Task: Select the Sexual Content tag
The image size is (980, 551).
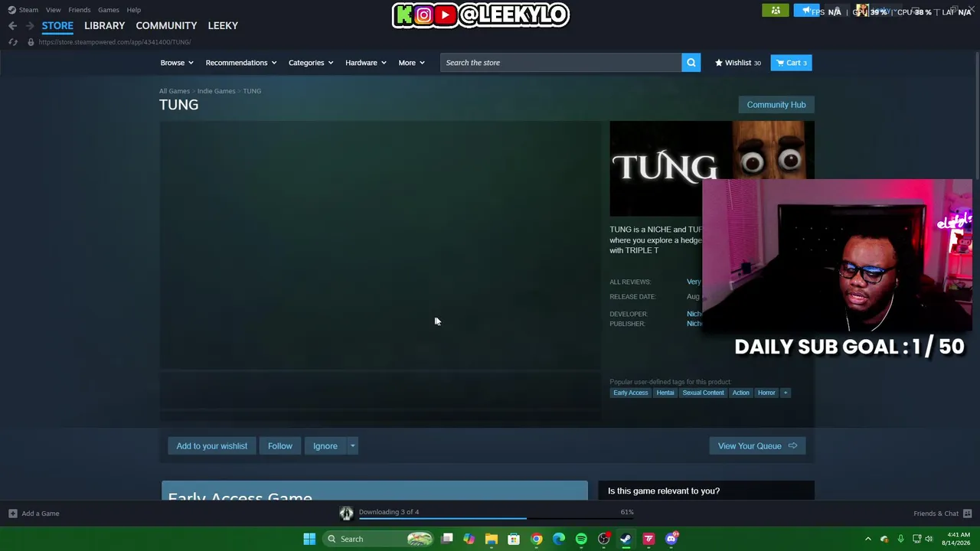Action: 703,393
